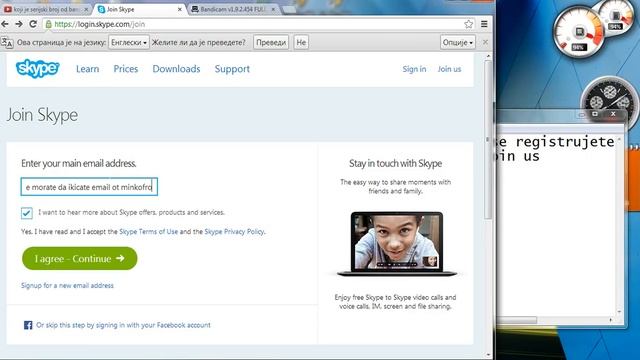The image size is (640, 360).
Task: Open Skype Terms of Use link
Action: (149, 231)
